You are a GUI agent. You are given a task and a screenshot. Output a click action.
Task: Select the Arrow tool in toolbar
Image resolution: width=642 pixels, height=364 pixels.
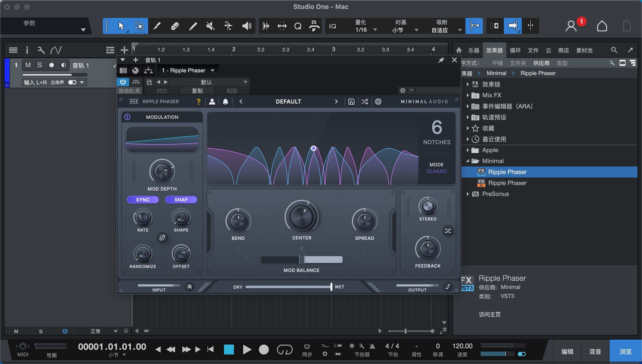[x=121, y=26]
